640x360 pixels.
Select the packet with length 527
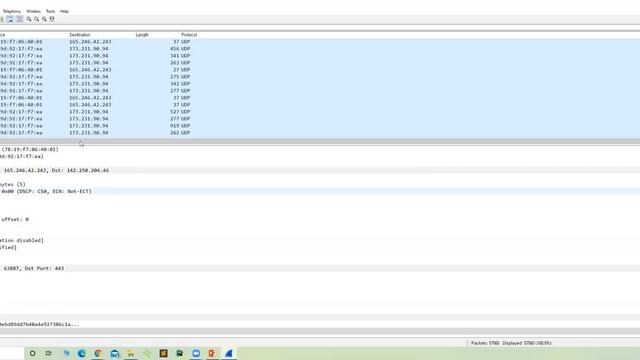pos(320,112)
